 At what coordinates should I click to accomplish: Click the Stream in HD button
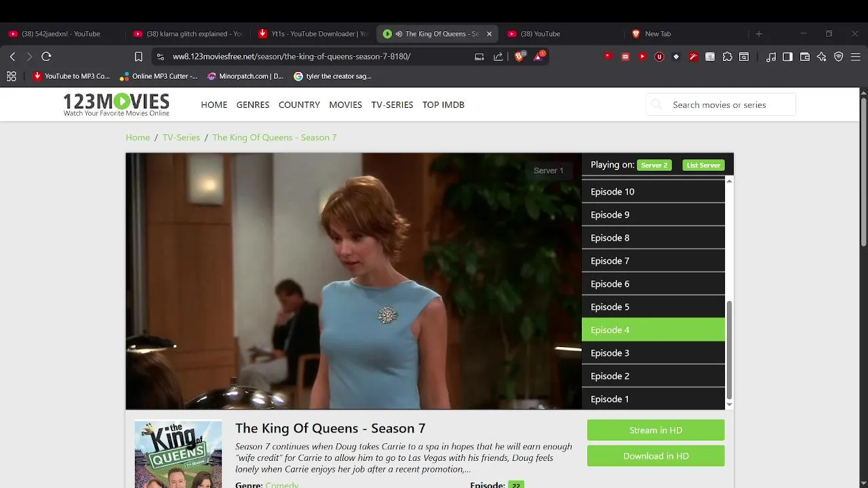pos(656,430)
